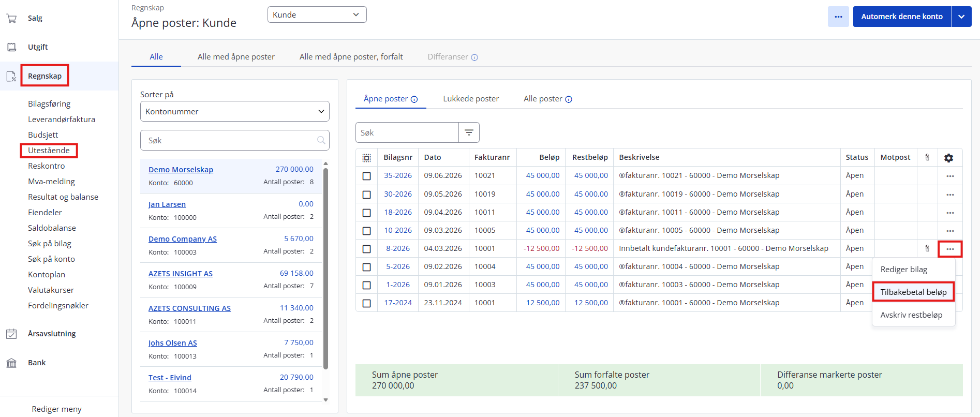Screen dimensions: 980x417
Task: Click Automerk denne konto button
Action: [x=902, y=17]
